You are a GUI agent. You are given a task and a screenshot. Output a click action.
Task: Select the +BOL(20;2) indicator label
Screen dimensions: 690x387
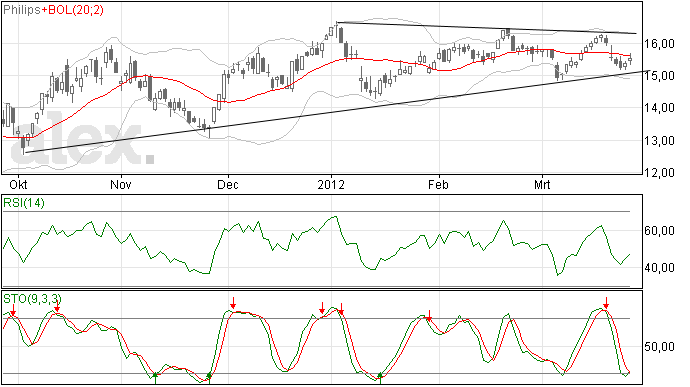click(73, 10)
